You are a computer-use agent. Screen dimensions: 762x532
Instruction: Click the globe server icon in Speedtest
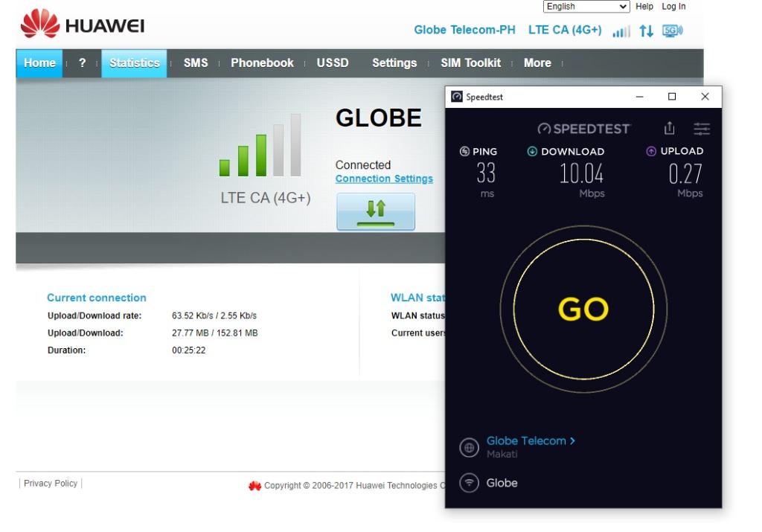pos(469,447)
